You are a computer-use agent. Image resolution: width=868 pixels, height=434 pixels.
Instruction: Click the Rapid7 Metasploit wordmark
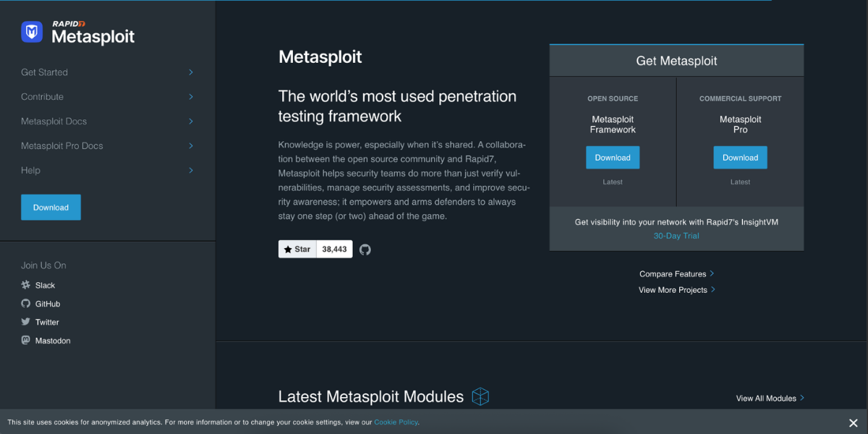click(93, 33)
